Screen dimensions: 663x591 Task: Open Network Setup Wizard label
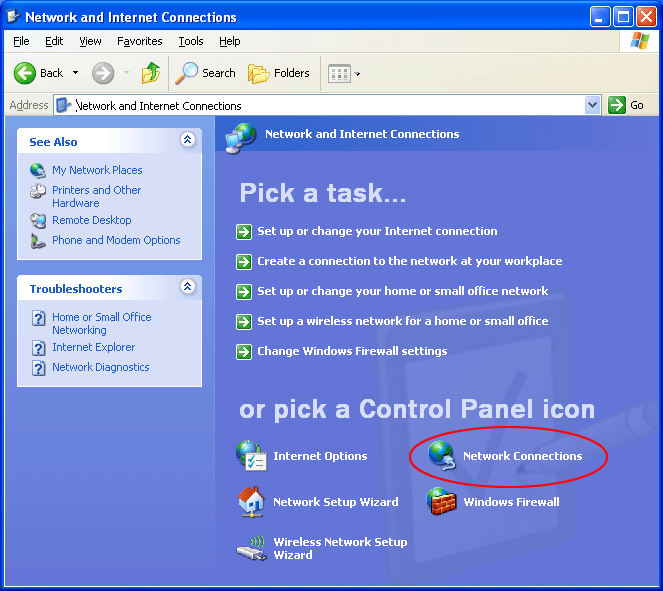[x=336, y=502]
